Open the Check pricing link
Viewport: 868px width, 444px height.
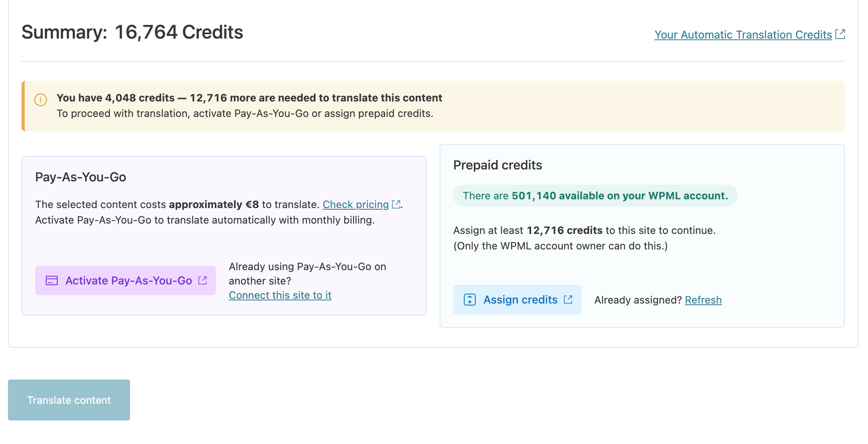(x=355, y=204)
